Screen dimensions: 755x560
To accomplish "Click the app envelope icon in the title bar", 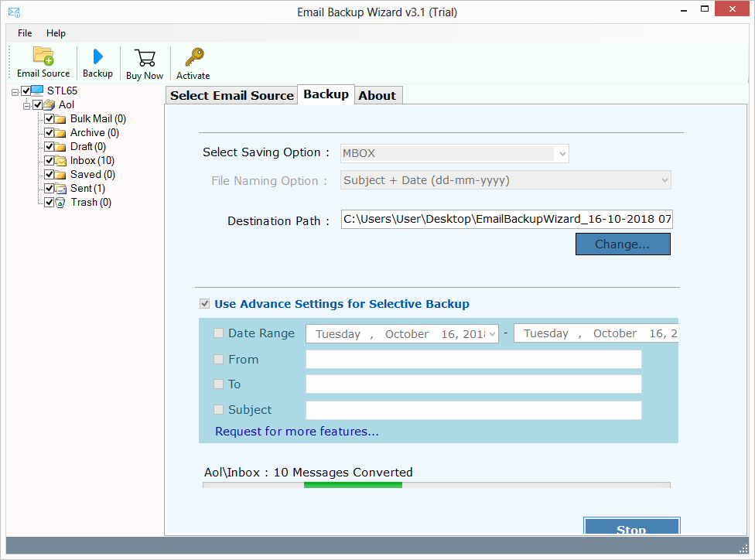I will pos(15,12).
